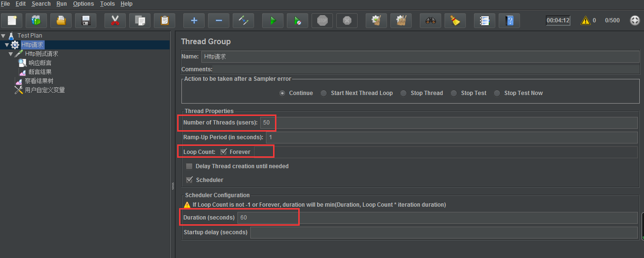
Task: Collapse the Http测试请求 sampler node
Action: pos(10,54)
